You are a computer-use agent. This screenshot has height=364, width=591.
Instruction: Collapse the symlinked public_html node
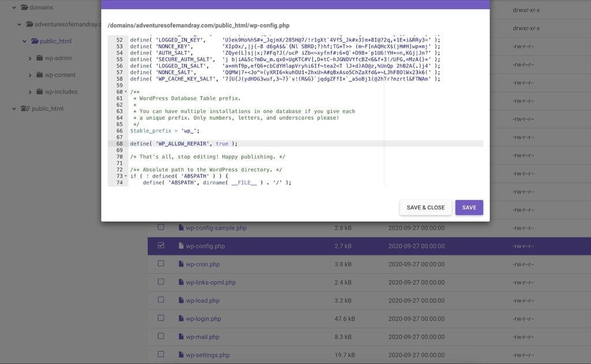[x=14, y=108]
